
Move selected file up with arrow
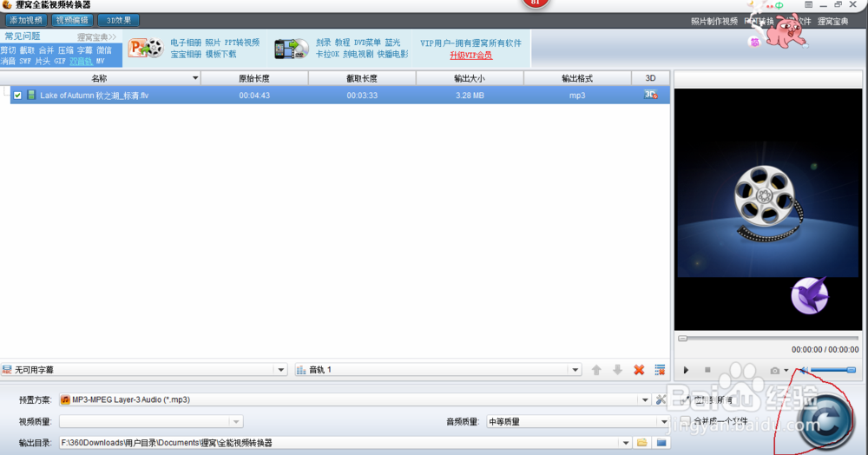596,370
